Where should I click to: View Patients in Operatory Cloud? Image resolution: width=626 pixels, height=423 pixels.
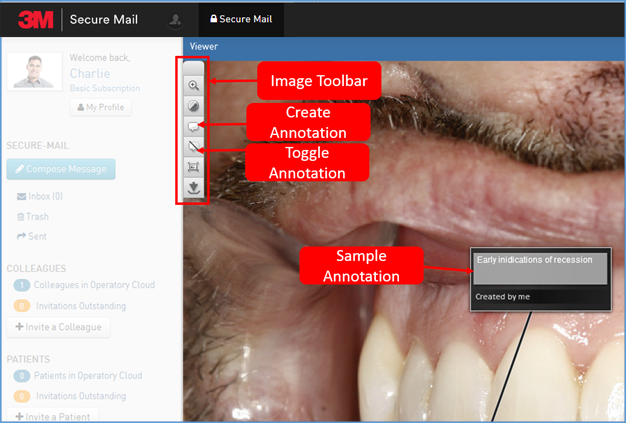[x=78, y=376]
